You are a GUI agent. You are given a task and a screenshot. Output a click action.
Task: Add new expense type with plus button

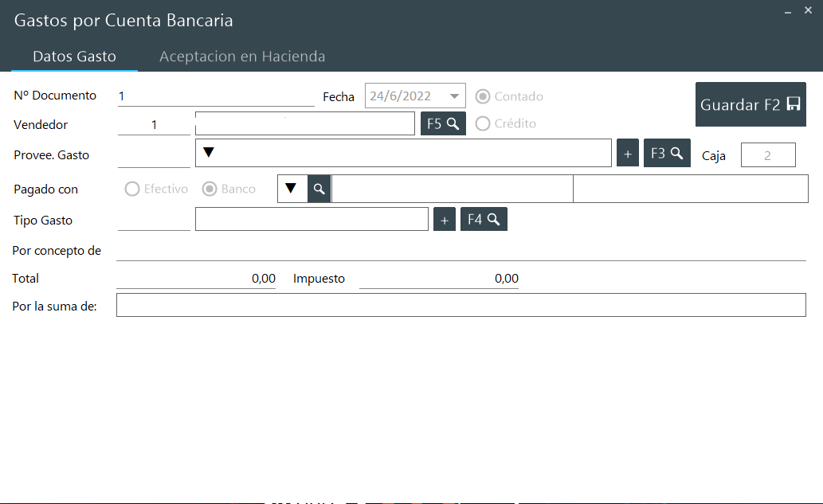pos(445,219)
